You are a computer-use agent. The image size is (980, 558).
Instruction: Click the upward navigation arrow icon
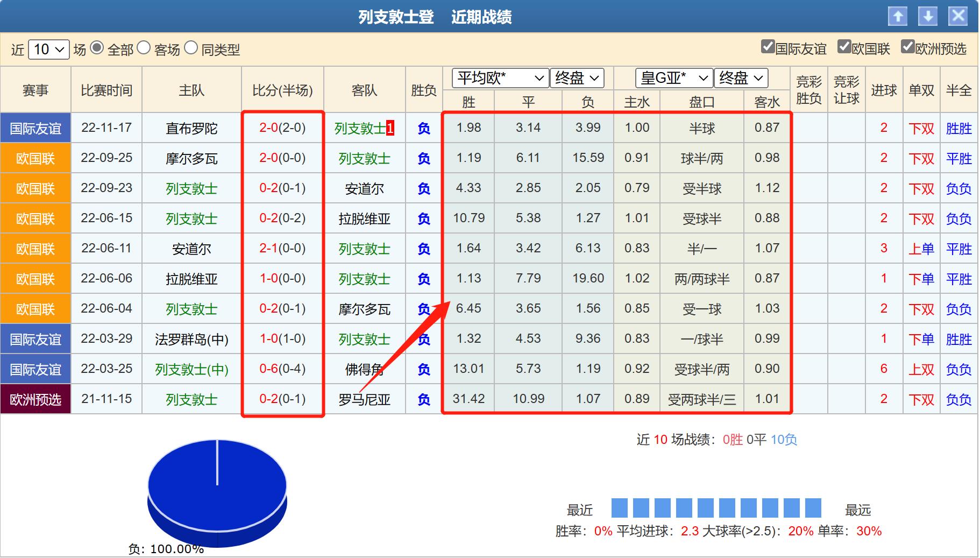click(898, 17)
